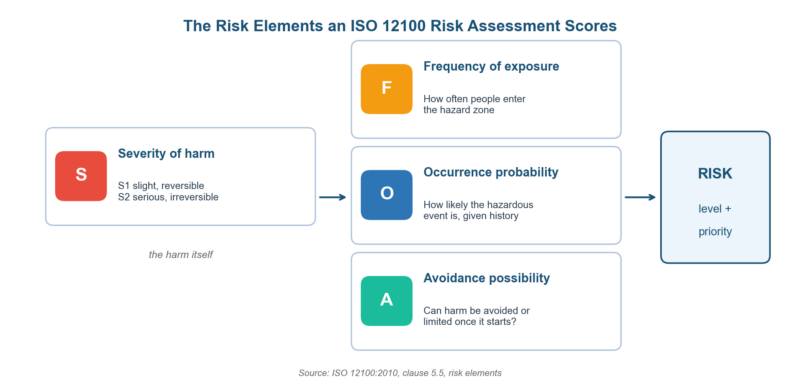800x387 pixels.
Task: Click 'event is, given history' text
Action: [x=471, y=216]
